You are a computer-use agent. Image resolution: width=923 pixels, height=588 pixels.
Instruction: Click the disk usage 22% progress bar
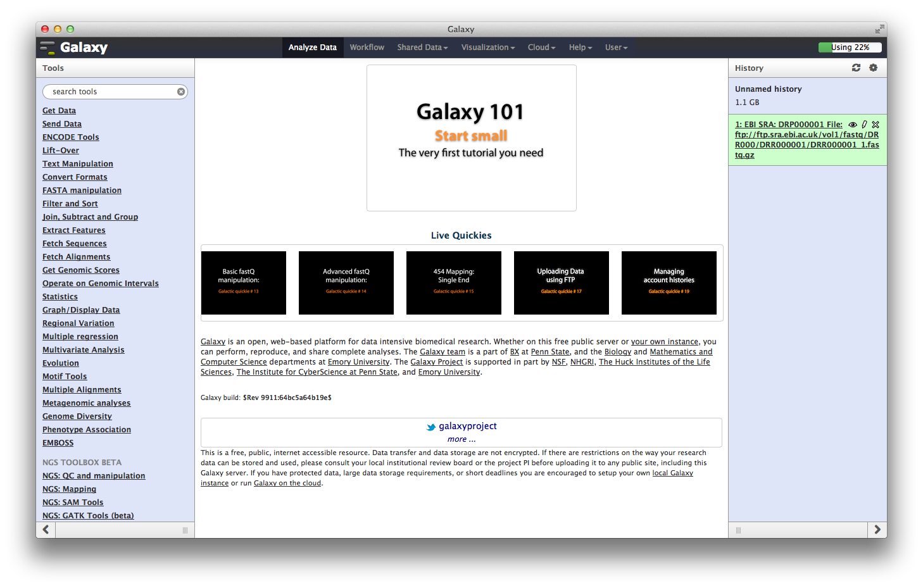pos(850,47)
